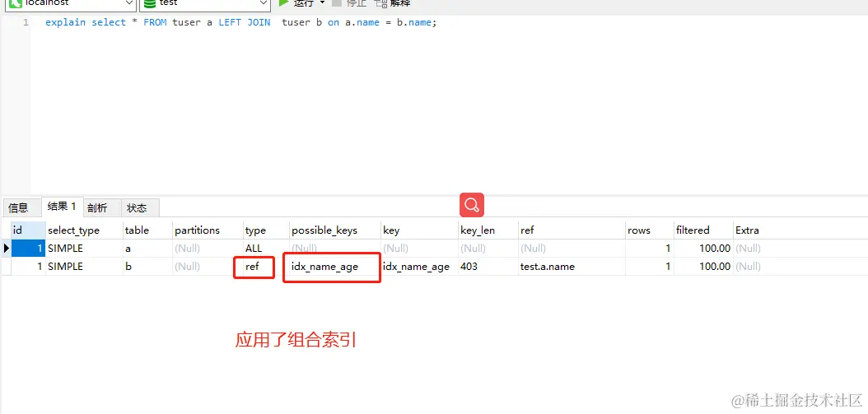The width and height of the screenshot is (868, 414).
Task: Select id cell in table b row
Action: [28, 266]
